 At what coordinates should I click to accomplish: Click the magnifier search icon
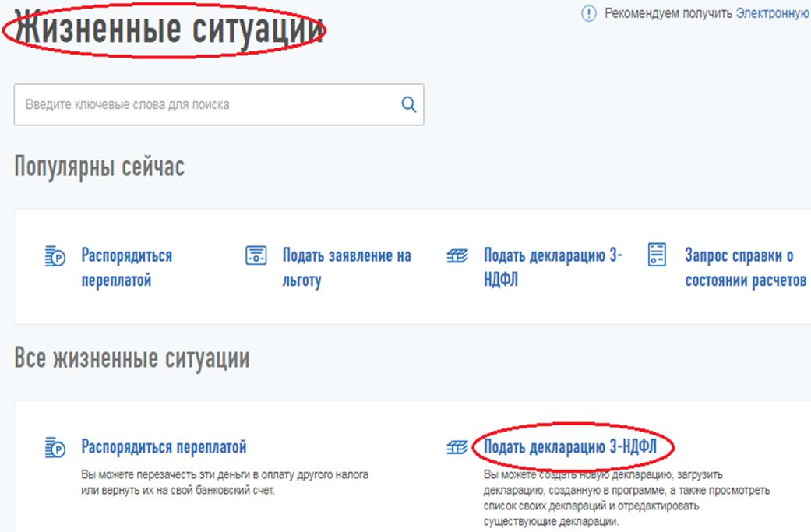(408, 104)
